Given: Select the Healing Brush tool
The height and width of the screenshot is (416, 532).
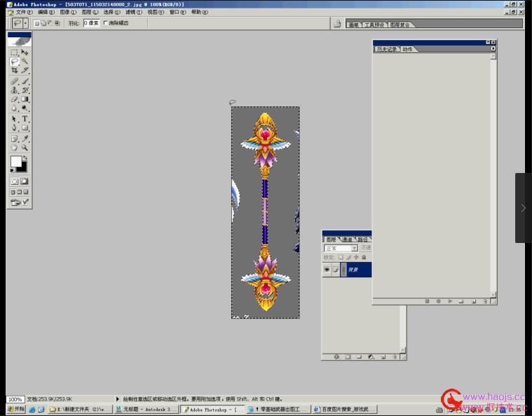Looking at the screenshot, I should (x=14, y=81).
